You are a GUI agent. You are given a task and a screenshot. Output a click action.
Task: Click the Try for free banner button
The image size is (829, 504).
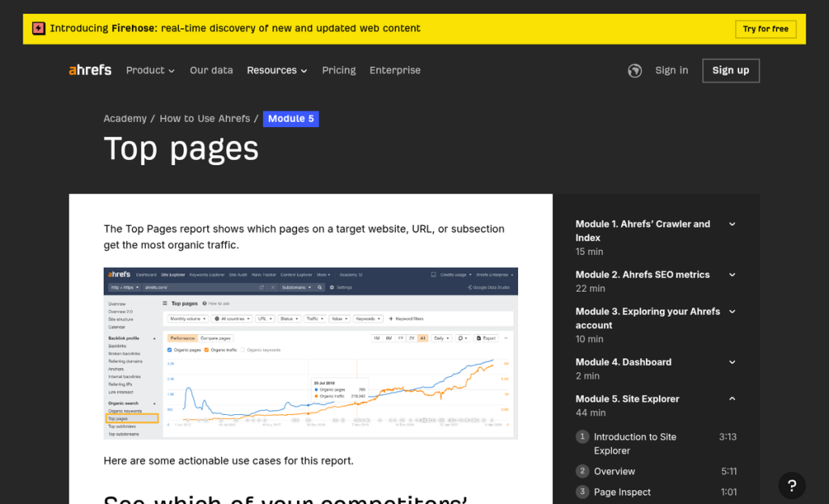765,28
